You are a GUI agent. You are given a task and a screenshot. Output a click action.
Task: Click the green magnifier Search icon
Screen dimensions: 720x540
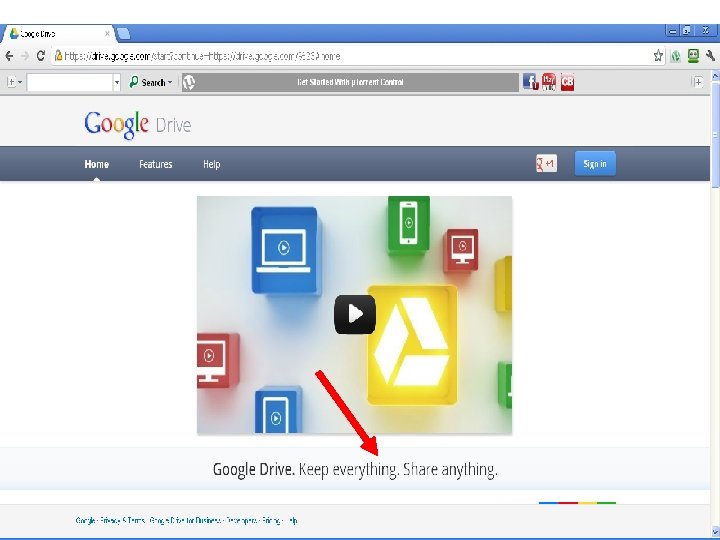[134, 82]
